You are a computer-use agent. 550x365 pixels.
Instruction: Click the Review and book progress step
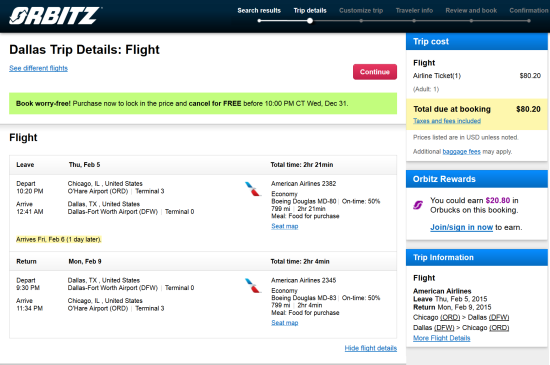coord(471,11)
